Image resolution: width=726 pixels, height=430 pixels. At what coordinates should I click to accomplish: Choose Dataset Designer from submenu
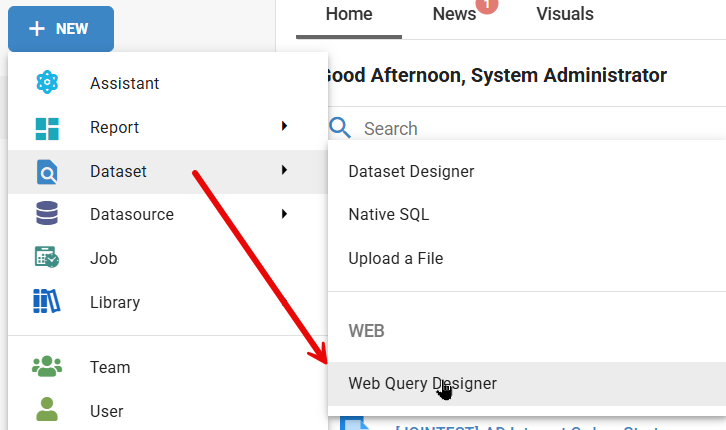pyautogui.click(x=411, y=171)
